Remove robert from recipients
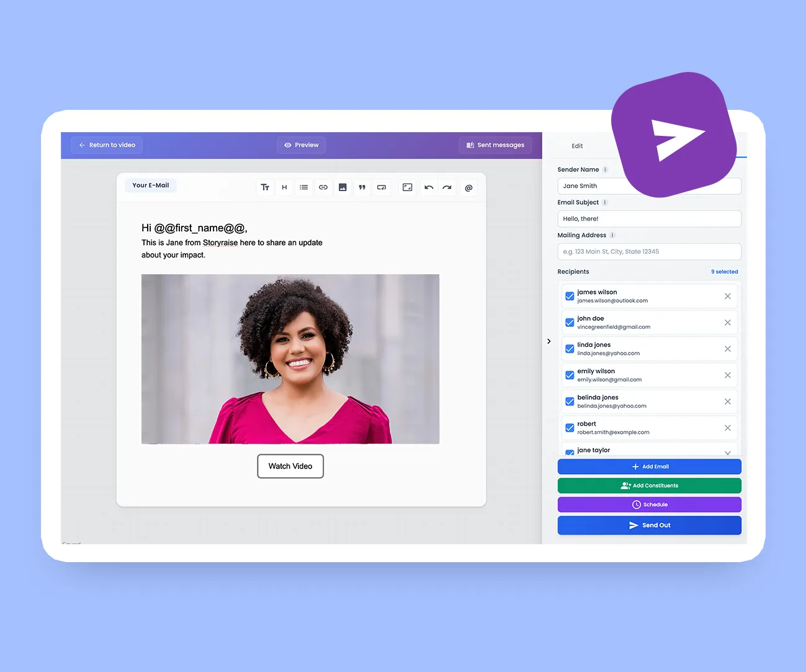 click(x=728, y=428)
